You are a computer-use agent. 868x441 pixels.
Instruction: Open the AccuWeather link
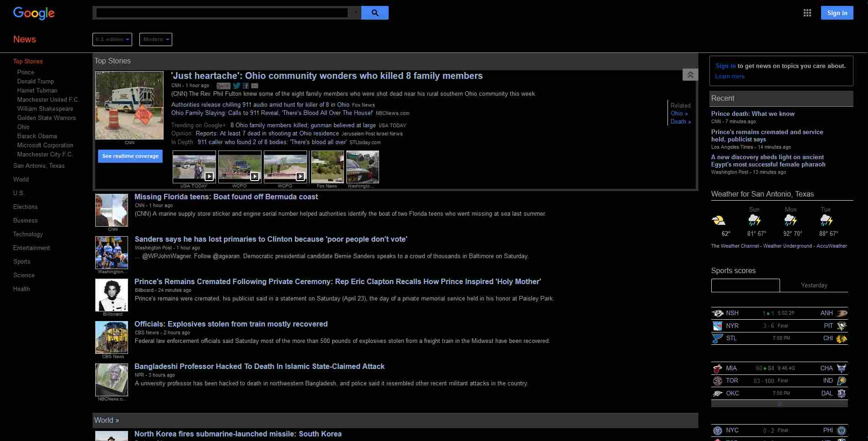[x=832, y=246]
